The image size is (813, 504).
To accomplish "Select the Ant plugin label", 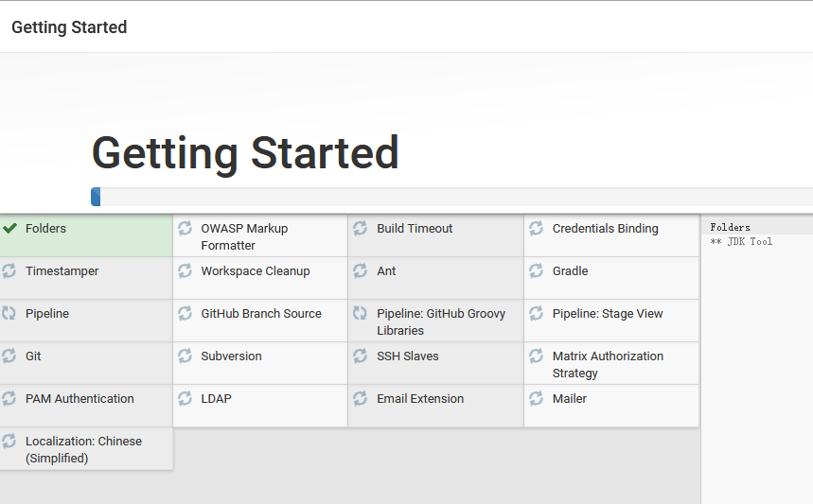I will [x=386, y=270].
